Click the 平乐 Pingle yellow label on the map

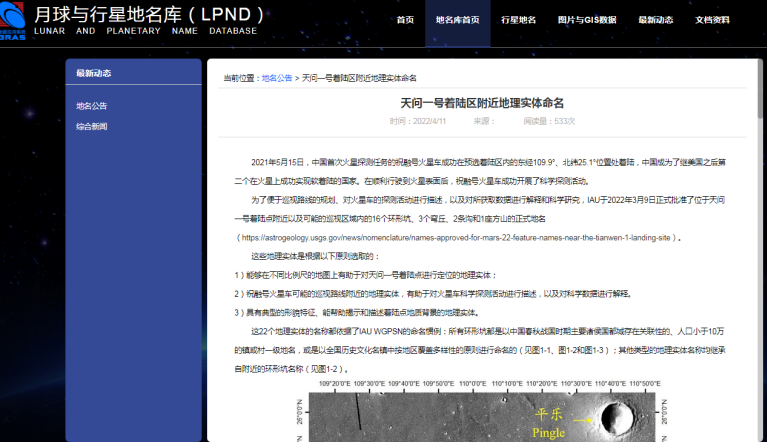coord(549,423)
